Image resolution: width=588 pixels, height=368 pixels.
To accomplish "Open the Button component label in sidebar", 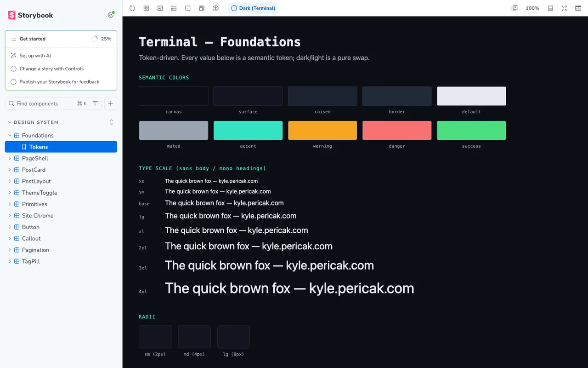I will tap(31, 227).
